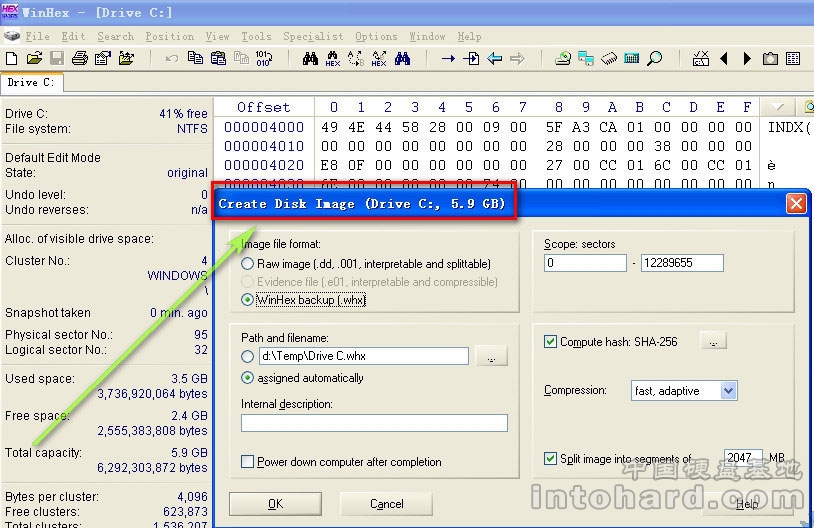Click the path field d:\Temp\Drive C.whx
814x528 pixels.
363,356
